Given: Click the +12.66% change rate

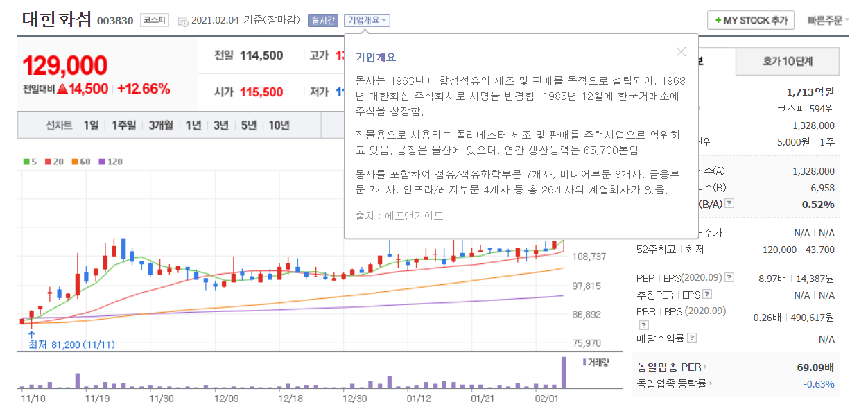Looking at the screenshot, I should 144,89.
